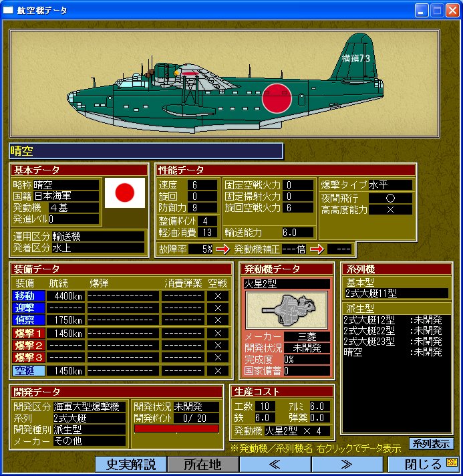The width and height of the screenshot is (463, 476).
Task: Click the 発動機 火星2型 × 4 cost field
Action: [x=297, y=431]
